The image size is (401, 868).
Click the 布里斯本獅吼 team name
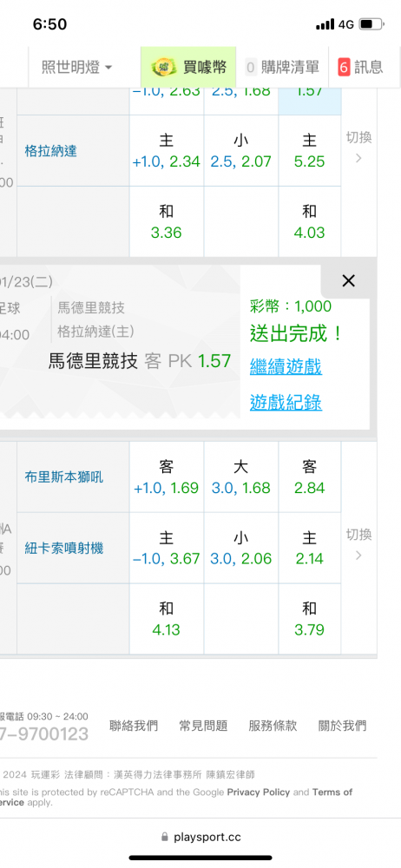(x=64, y=477)
